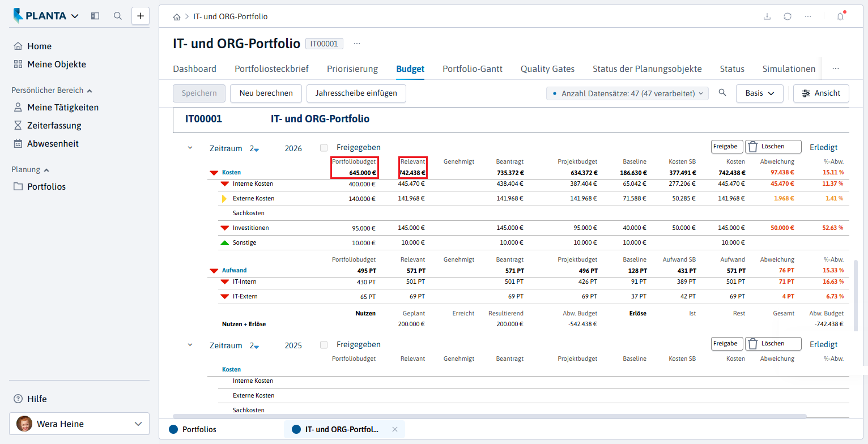Open the Quality Gates tab
Image resolution: width=868 pixels, height=444 pixels.
click(547, 69)
